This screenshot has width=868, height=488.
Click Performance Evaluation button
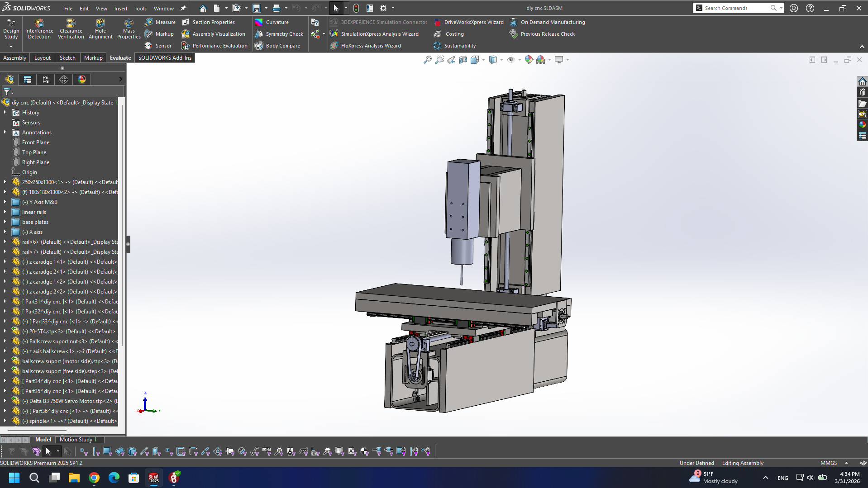pyautogui.click(x=215, y=46)
